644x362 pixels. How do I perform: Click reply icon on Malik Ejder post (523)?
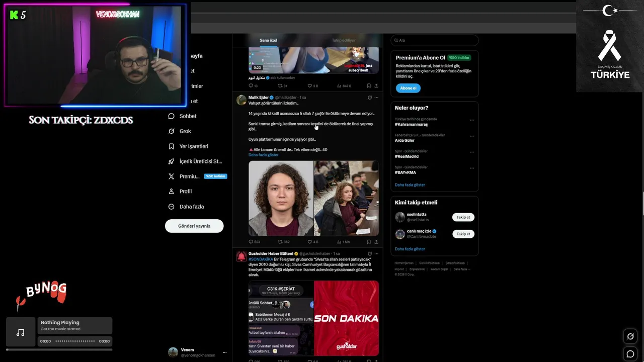tap(251, 242)
